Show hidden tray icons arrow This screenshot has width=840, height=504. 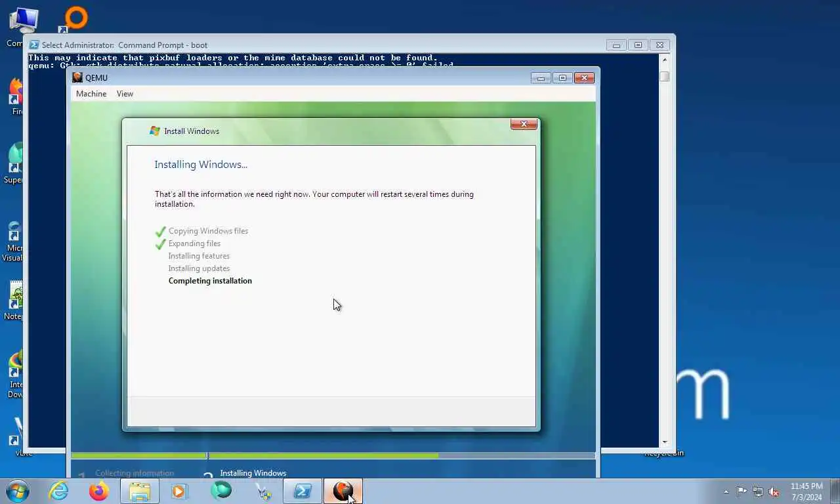[726, 492]
